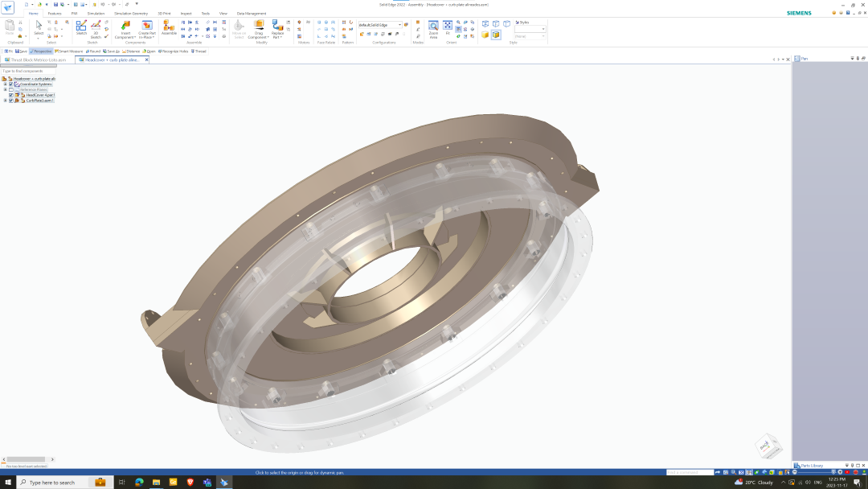Click the Smart Measure button
The height and width of the screenshot is (489, 868).
click(x=68, y=51)
